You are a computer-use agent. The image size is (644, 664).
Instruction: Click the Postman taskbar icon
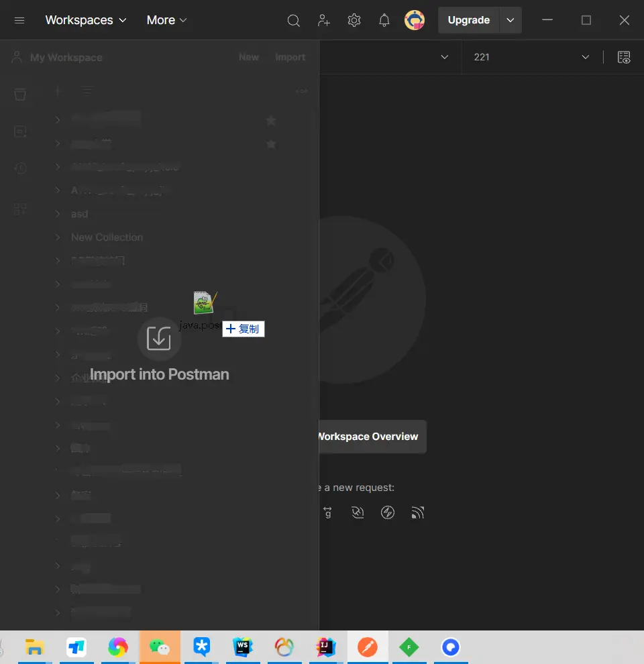coord(368,647)
